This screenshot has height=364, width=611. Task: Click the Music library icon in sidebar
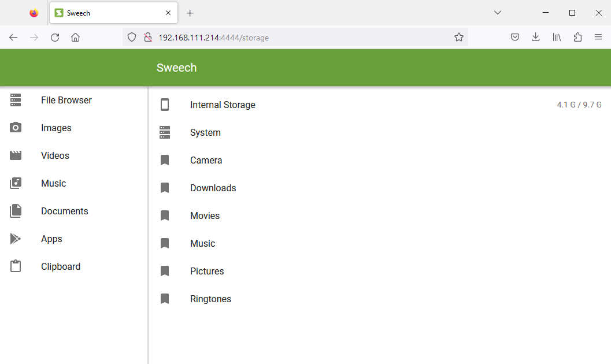(16, 183)
